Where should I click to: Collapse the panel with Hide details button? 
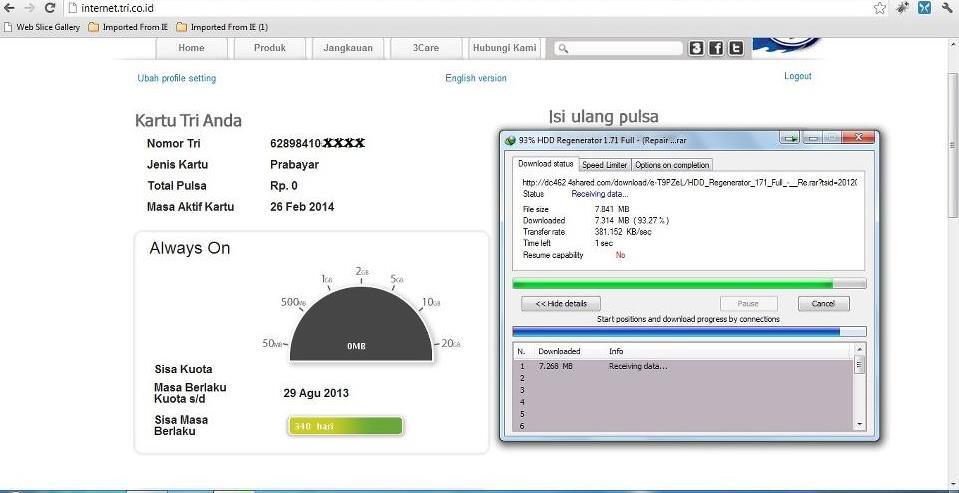point(560,303)
